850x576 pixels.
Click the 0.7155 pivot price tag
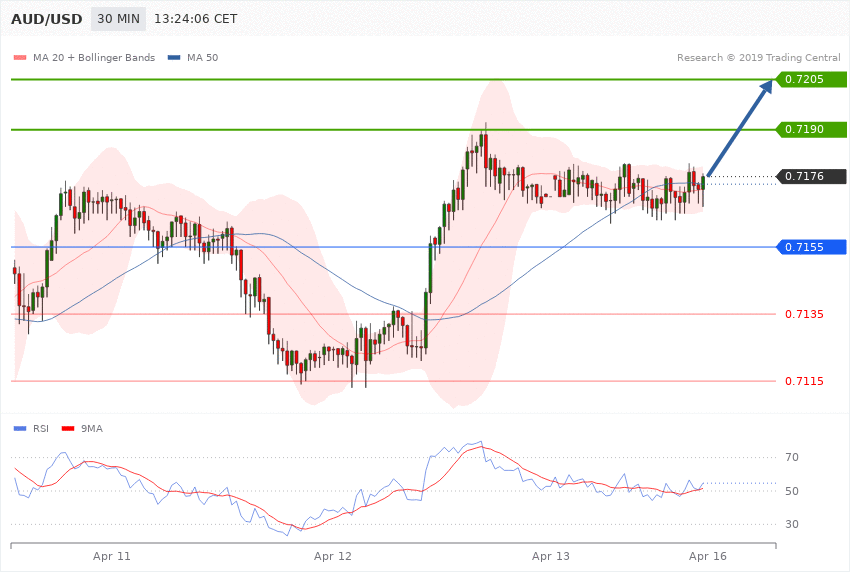811,247
